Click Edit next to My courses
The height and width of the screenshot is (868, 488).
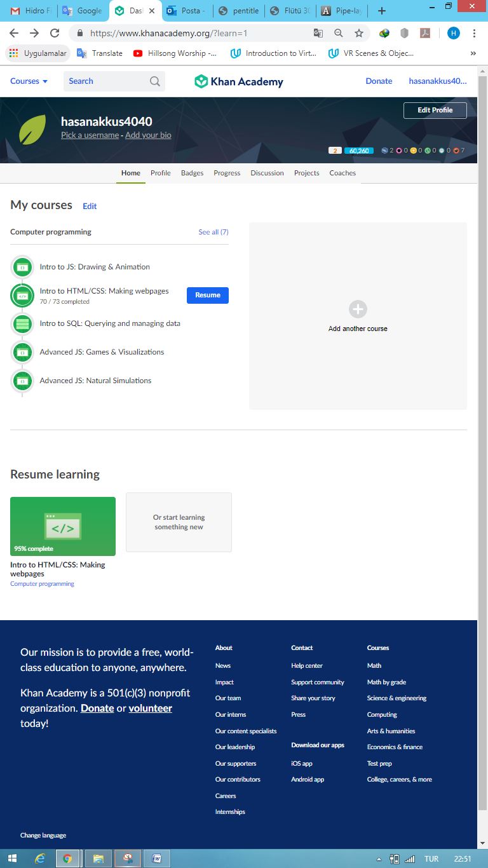(x=90, y=206)
